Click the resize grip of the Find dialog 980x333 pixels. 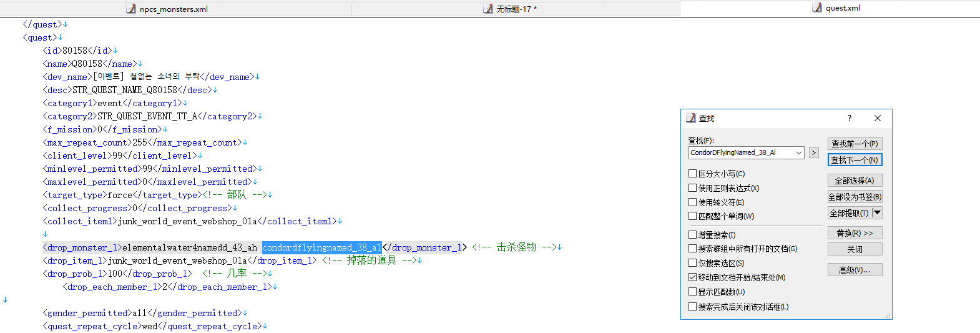pyautogui.click(x=888, y=316)
